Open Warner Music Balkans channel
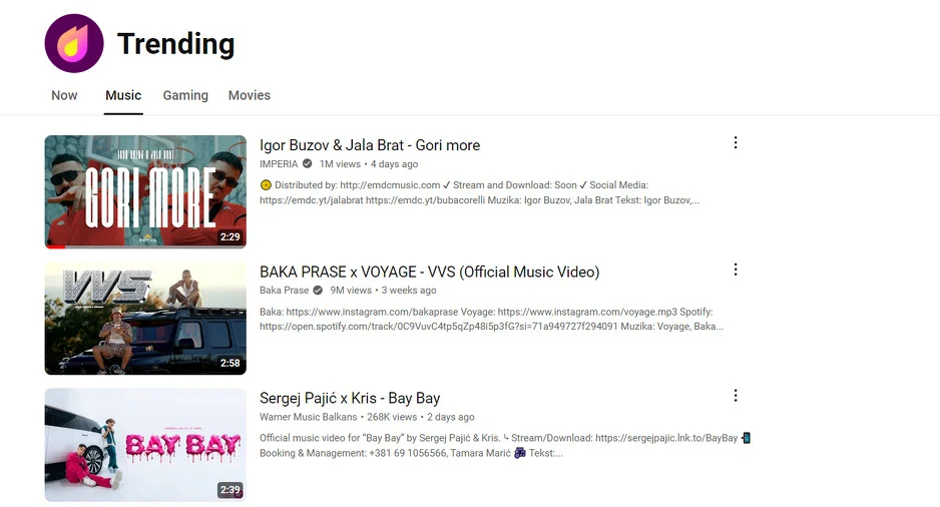The height and width of the screenshot is (507, 940). click(x=309, y=417)
